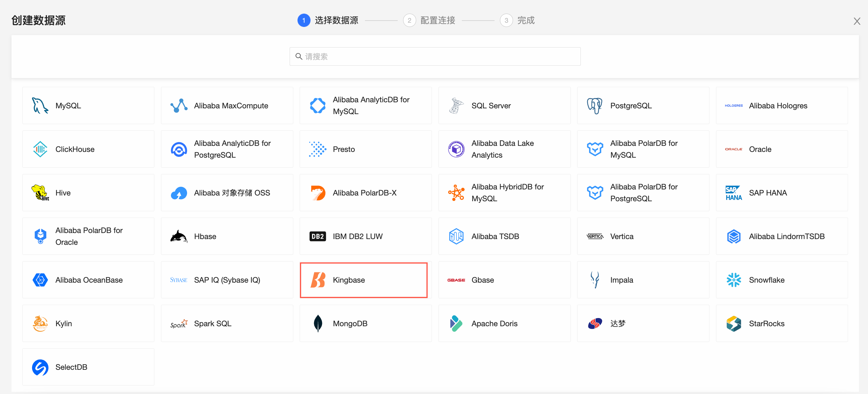Click the Alibaba MaxCompute logo icon
868x394 pixels.
click(x=179, y=106)
